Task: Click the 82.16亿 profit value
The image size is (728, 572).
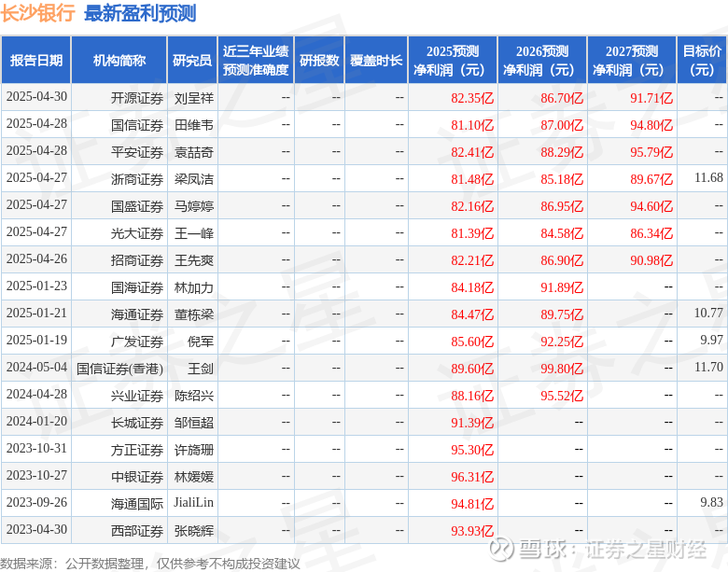Action: click(x=472, y=206)
